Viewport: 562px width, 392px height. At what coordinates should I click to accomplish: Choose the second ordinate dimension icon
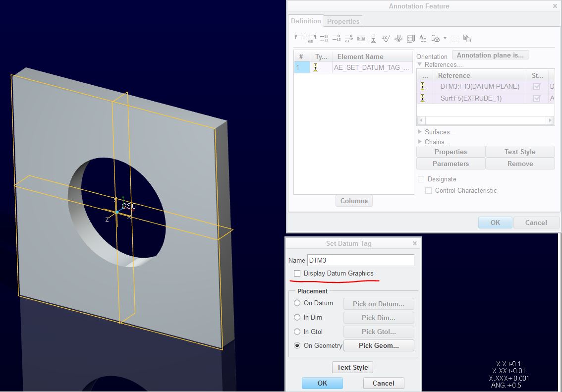coord(337,38)
